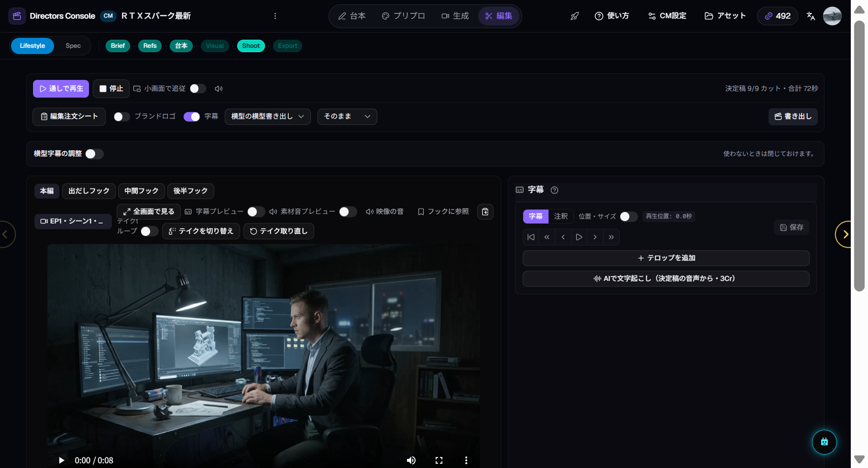Click 書き出し export button
Screen dimensions: 868x468
coord(793,117)
